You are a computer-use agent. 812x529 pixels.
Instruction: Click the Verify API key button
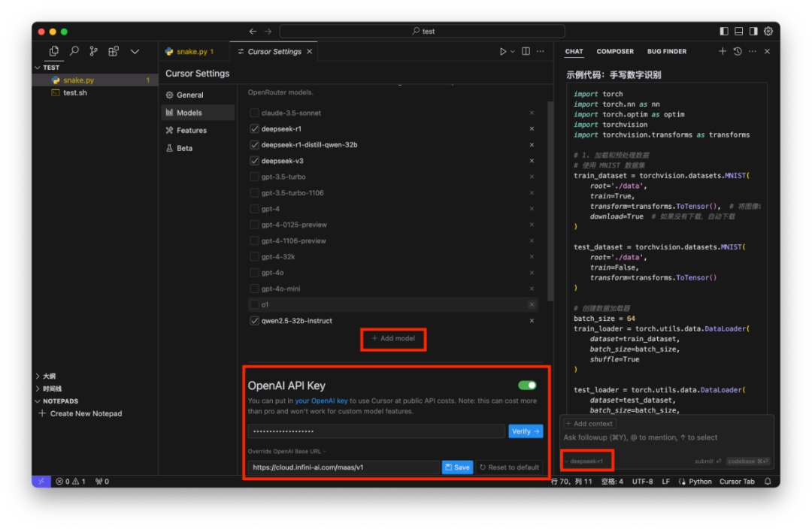525,431
